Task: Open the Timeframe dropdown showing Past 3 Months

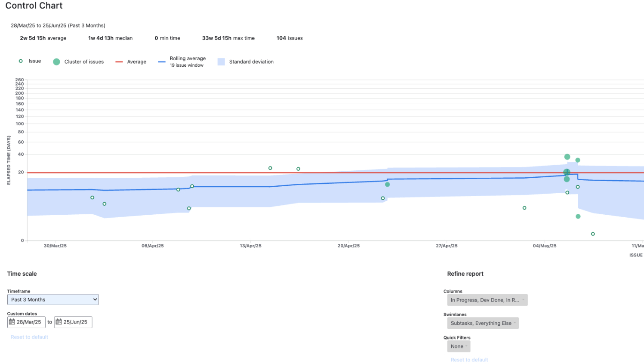Action: click(52, 299)
